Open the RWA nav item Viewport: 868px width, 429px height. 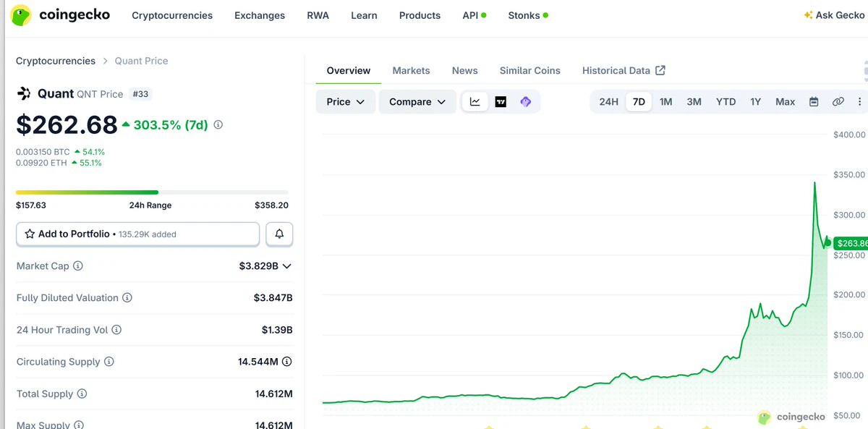(318, 15)
